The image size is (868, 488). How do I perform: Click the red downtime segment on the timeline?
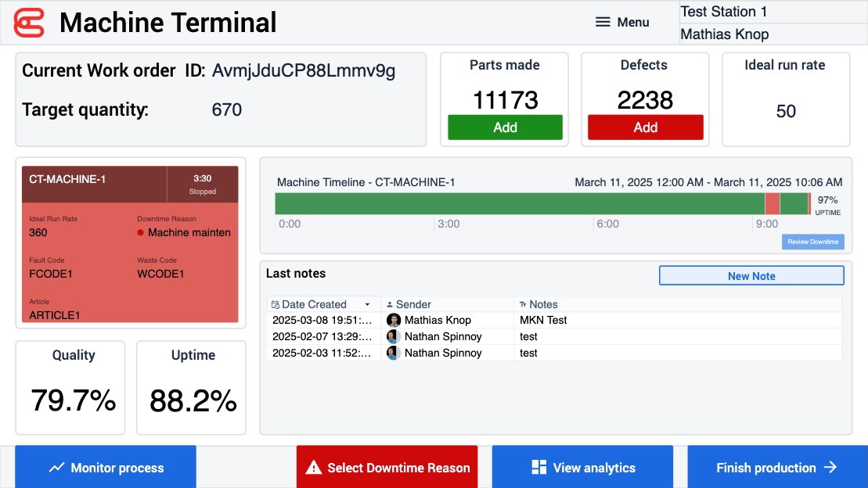tap(772, 203)
